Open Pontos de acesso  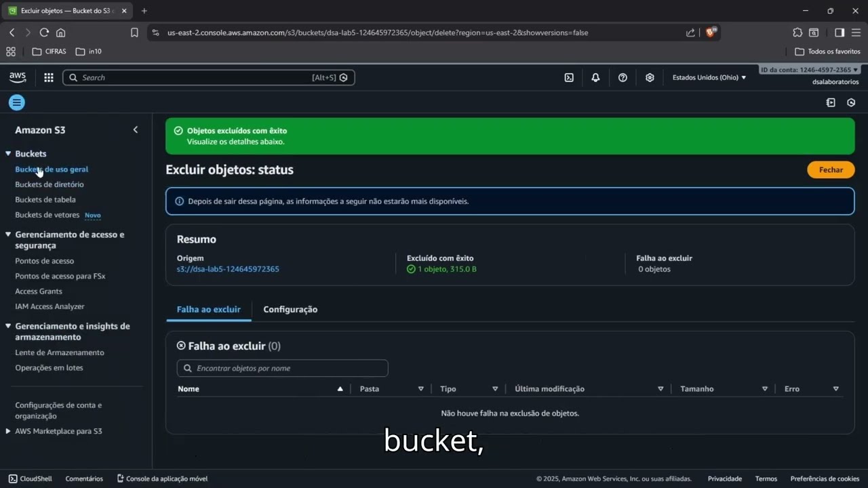tap(45, 261)
